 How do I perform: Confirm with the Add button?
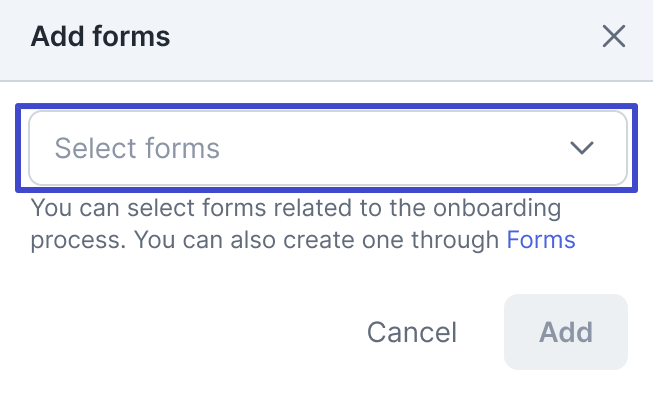tap(566, 332)
